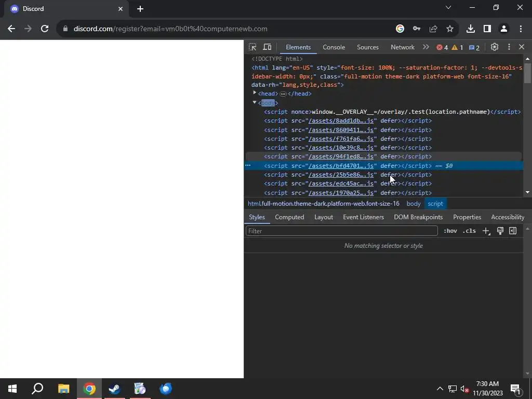Screen dimensions: 532x399
Task: Open the Layout tab
Action: [x=323, y=217]
